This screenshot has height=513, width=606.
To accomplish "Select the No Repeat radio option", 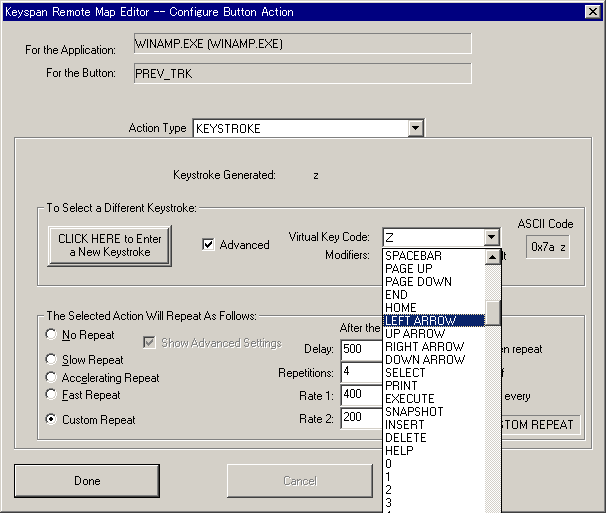I will [x=52, y=335].
